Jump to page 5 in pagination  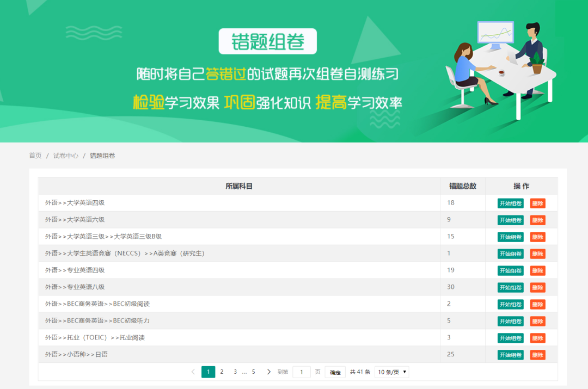pos(253,372)
